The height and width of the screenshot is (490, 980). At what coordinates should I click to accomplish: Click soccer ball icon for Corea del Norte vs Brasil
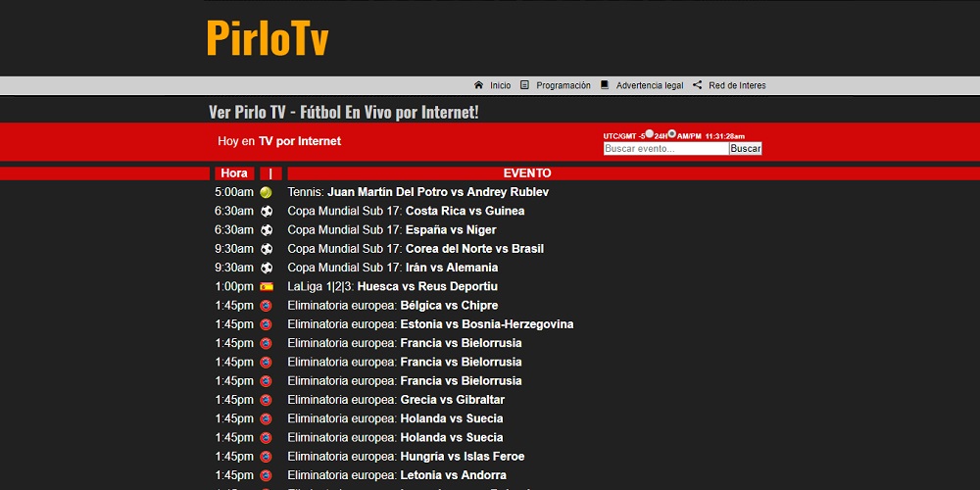[x=267, y=249]
